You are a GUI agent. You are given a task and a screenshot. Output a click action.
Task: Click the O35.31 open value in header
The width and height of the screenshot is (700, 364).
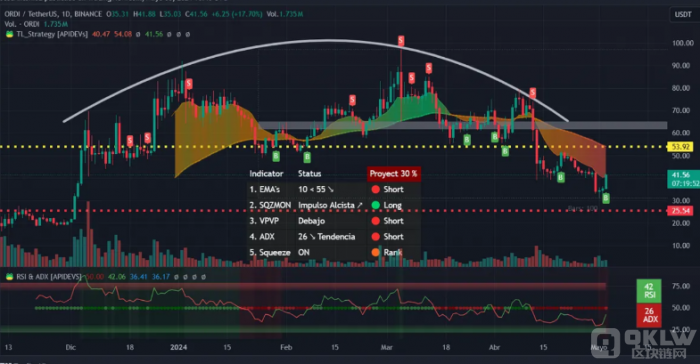(118, 14)
